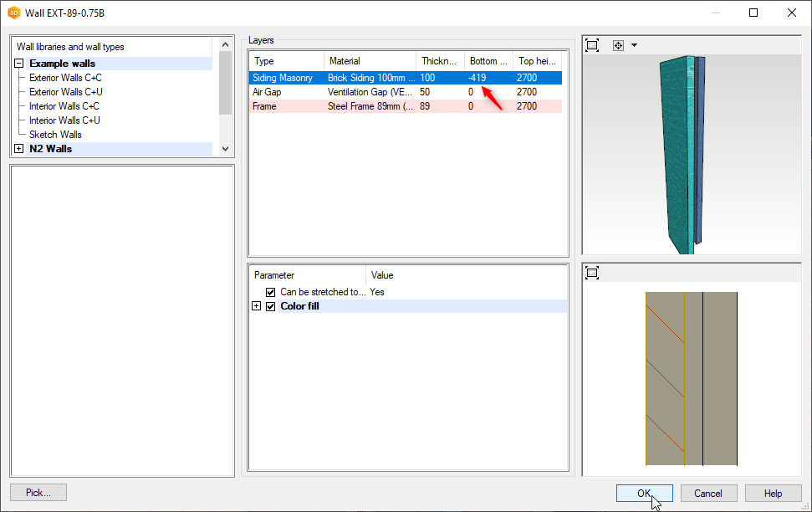Click the application icon in title bar
This screenshot has width=812, height=512.
[x=14, y=13]
